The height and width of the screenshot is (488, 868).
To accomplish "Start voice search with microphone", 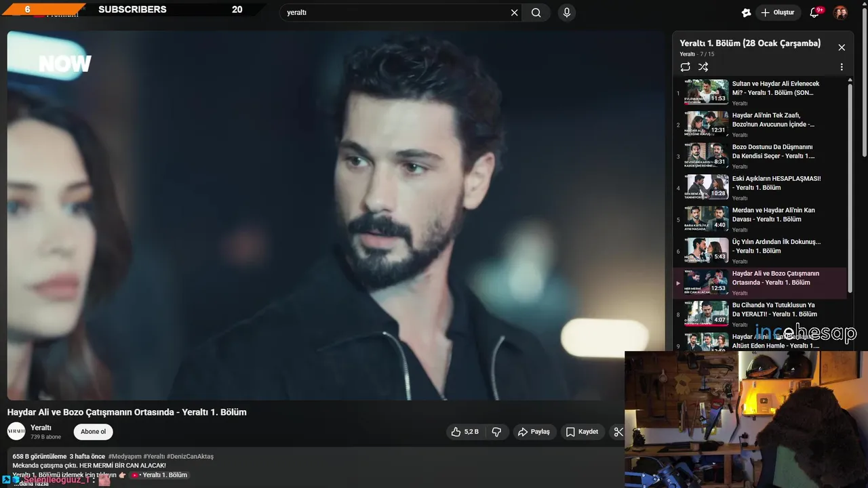I will click(567, 12).
